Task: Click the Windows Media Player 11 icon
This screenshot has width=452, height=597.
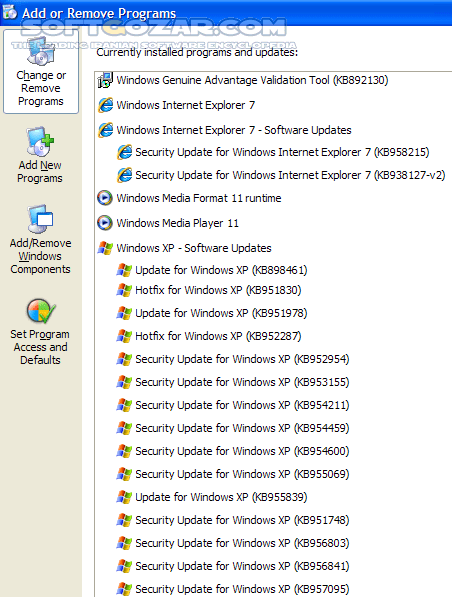Action: coord(105,223)
